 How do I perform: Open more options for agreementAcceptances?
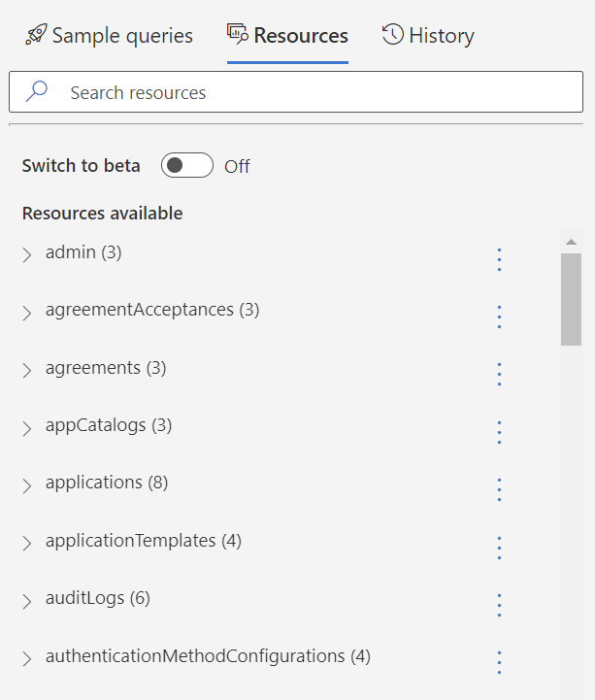tap(499, 317)
